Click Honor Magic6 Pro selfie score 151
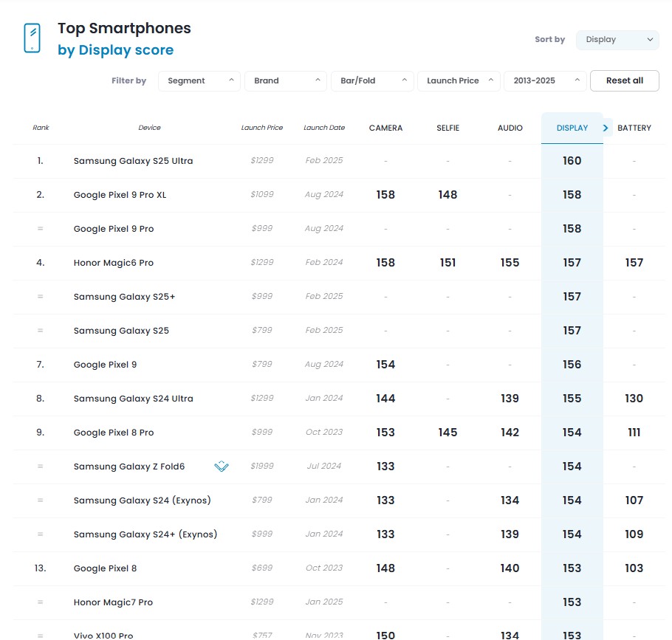Image resolution: width=672 pixels, height=640 pixels. (x=448, y=263)
